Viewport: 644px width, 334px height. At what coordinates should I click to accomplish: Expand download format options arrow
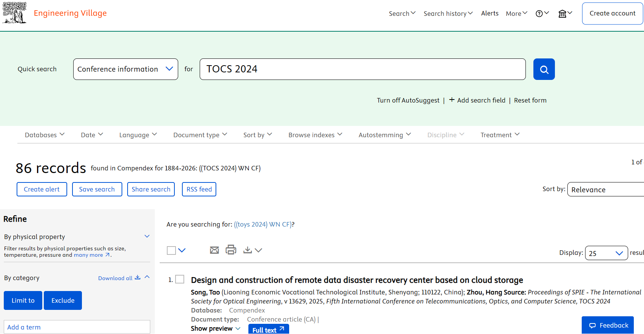[x=259, y=250]
